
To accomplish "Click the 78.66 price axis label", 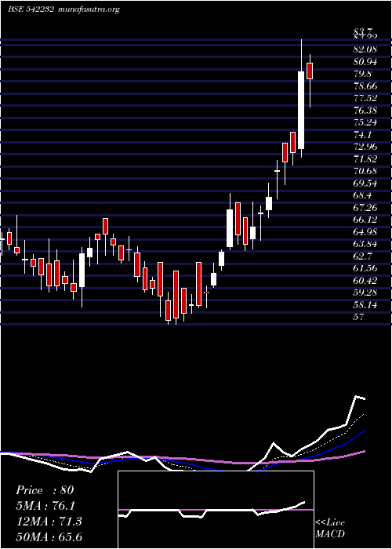I will pos(365,86).
